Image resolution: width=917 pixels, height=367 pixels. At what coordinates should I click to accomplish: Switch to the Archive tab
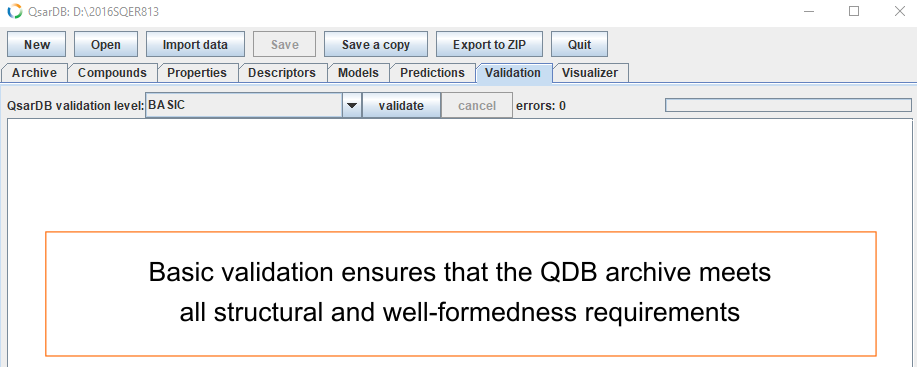[x=35, y=73]
